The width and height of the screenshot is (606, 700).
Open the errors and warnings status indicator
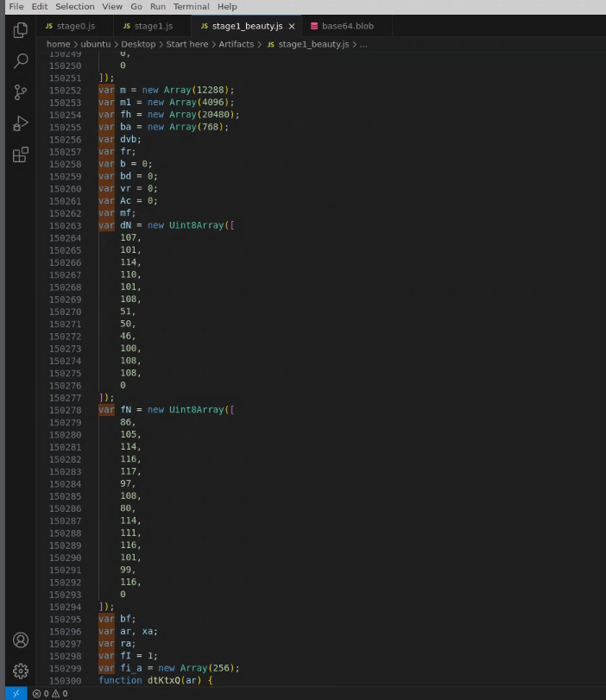click(x=48, y=693)
